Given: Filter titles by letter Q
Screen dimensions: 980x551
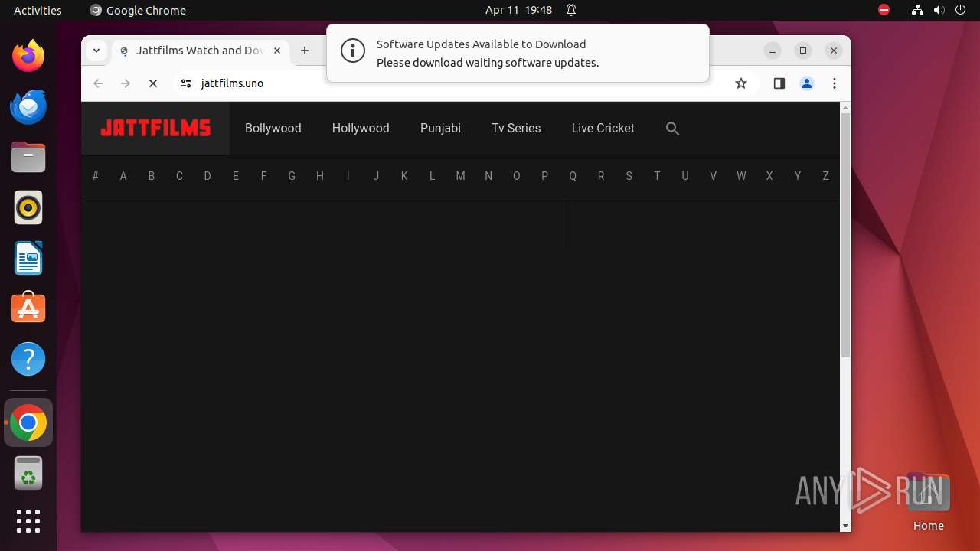Looking at the screenshot, I should (x=573, y=176).
